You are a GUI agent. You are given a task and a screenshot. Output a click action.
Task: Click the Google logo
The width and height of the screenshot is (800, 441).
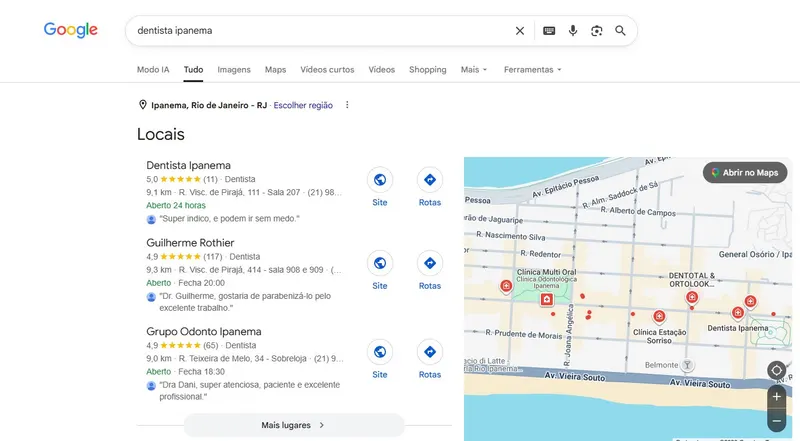(x=70, y=30)
